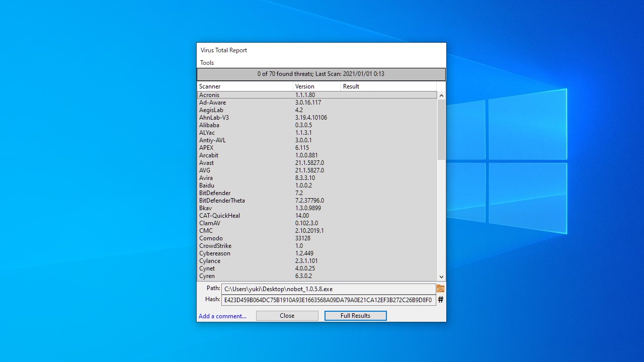Select the ClamAV row
The image size is (644, 362).
pos(317,223)
